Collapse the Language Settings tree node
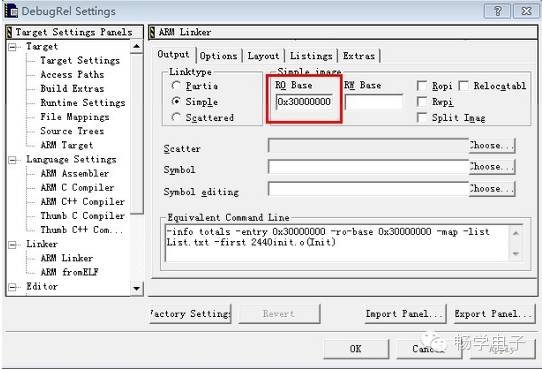The image size is (542, 370). click(x=12, y=160)
